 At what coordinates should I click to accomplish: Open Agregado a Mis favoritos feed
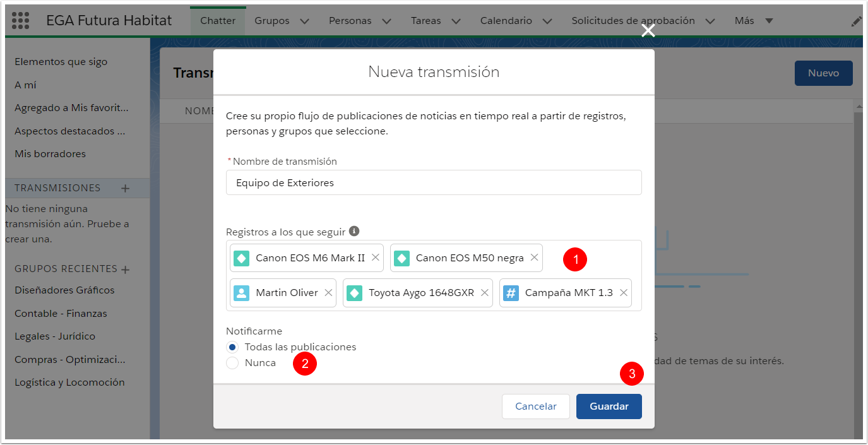coord(71,108)
